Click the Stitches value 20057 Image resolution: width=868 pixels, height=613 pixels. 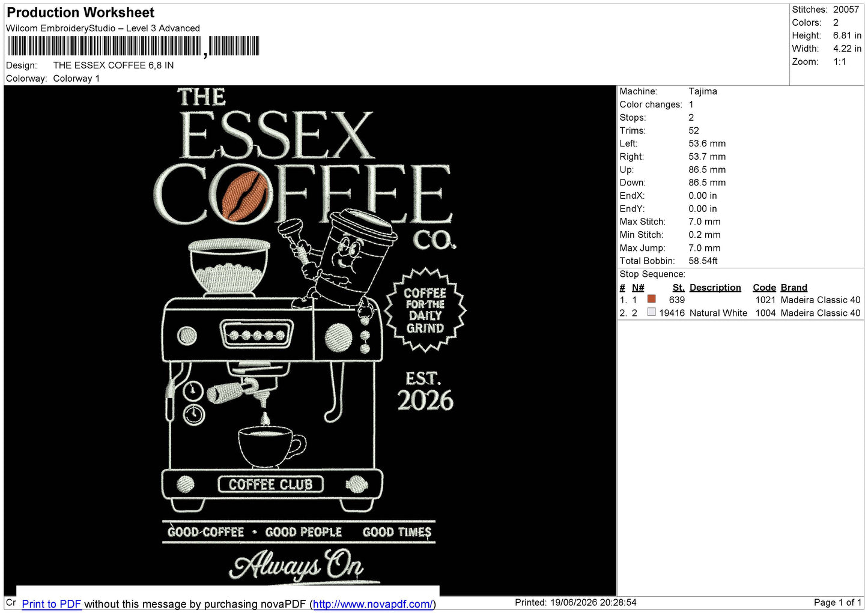click(x=846, y=10)
